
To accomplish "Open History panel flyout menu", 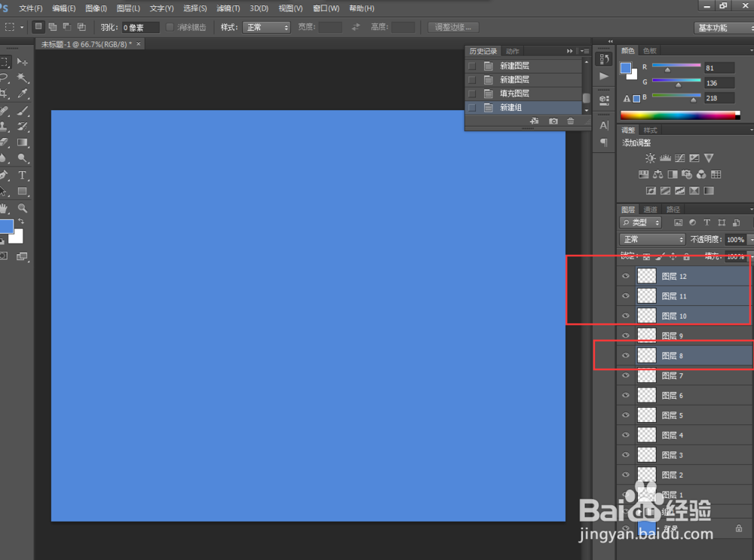I will 585,51.
